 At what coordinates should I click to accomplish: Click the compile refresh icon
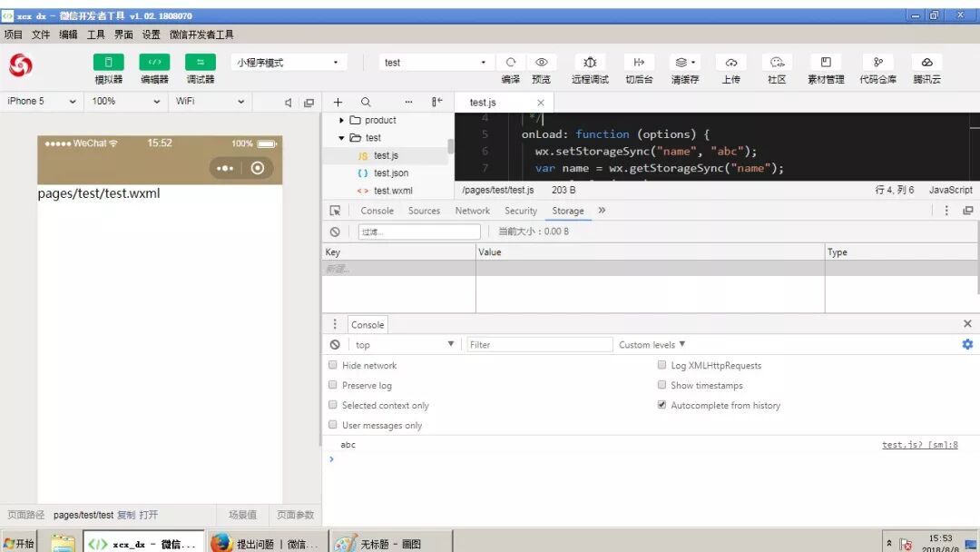click(x=511, y=63)
